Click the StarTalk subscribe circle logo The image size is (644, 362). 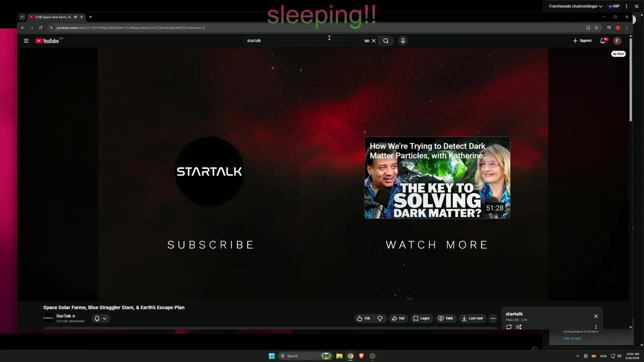point(209,171)
